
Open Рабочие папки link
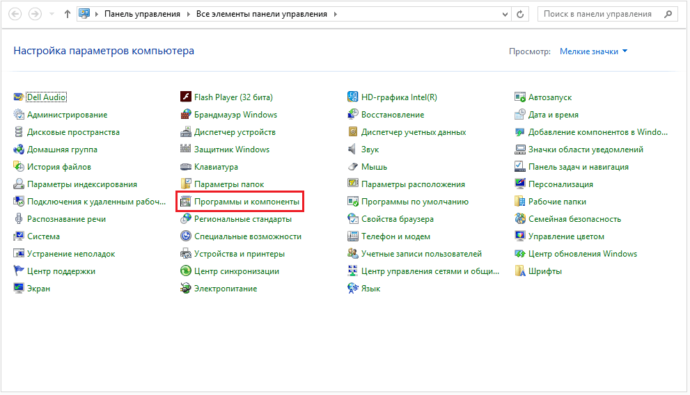tap(557, 201)
